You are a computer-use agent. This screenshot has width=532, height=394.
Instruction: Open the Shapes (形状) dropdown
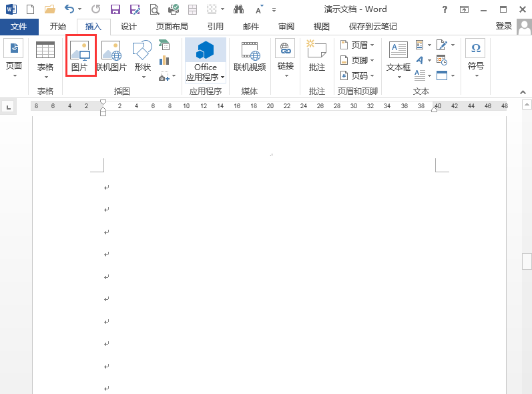pyautogui.click(x=142, y=60)
